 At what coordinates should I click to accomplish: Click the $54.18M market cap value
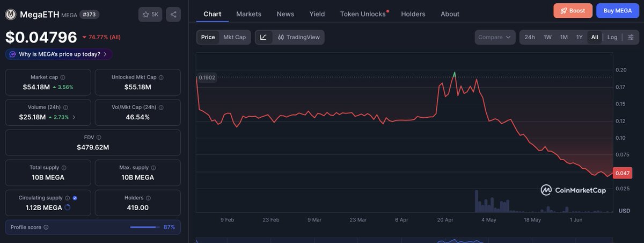click(35, 87)
